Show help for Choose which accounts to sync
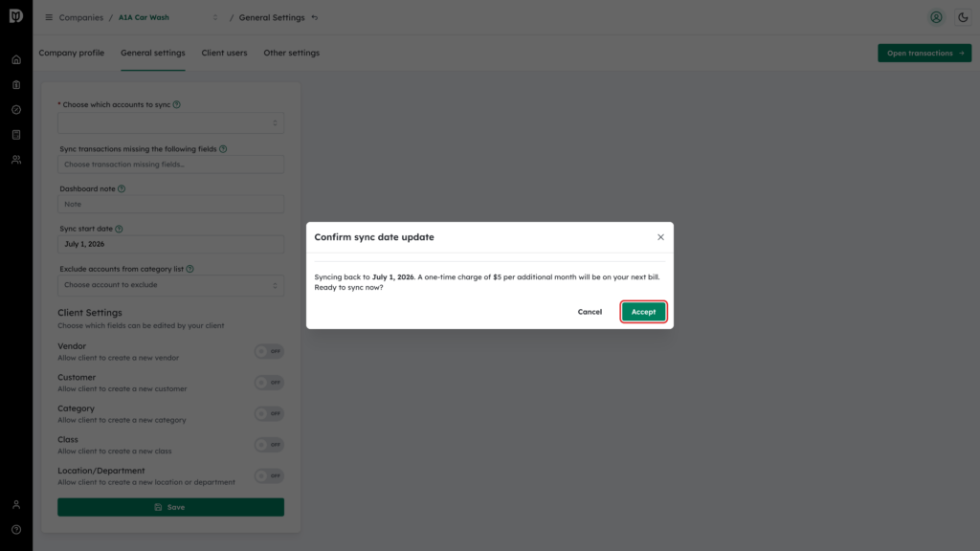 pos(177,105)
